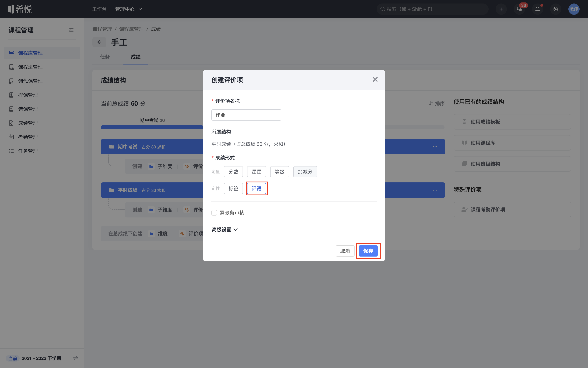Switch to the 任务 tab
The width and height of the screenshot is (588, 368).
point(105,57)
